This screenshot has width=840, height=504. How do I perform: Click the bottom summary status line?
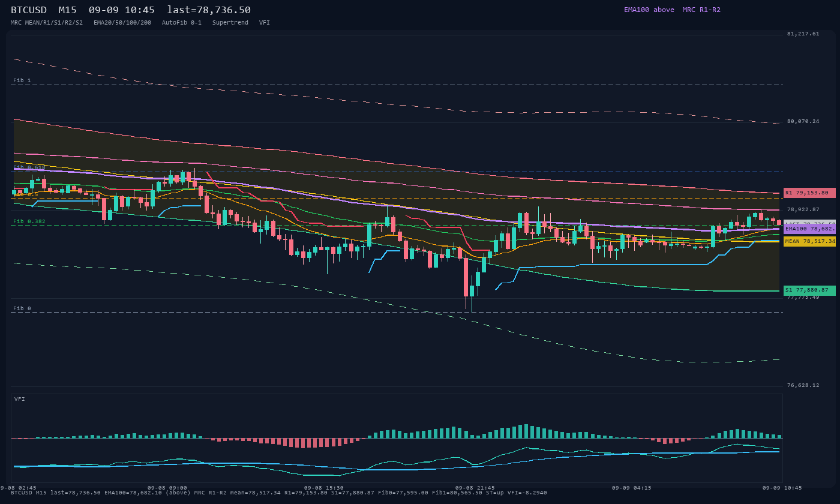tap(279, 493)
